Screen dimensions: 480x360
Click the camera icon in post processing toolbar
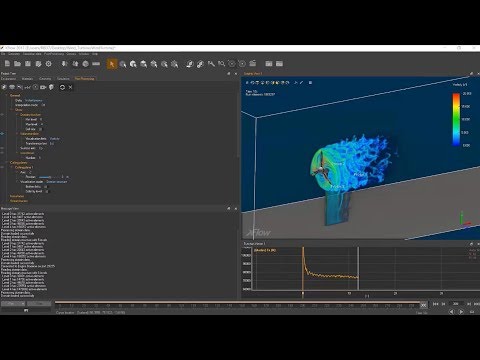point(43,87)
